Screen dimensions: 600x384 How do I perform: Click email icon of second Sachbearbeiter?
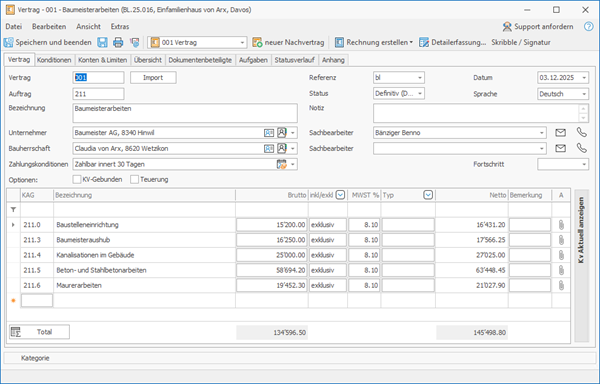tap(560, 148)
